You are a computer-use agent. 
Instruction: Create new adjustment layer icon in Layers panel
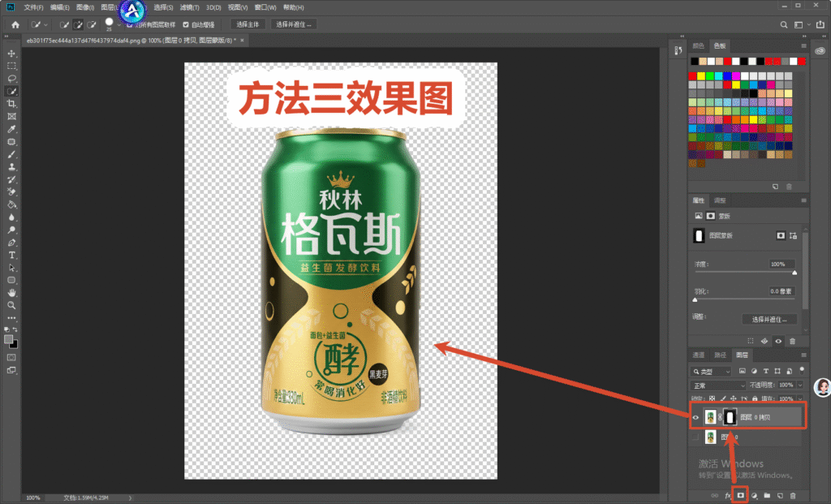(x=754, y=496)
